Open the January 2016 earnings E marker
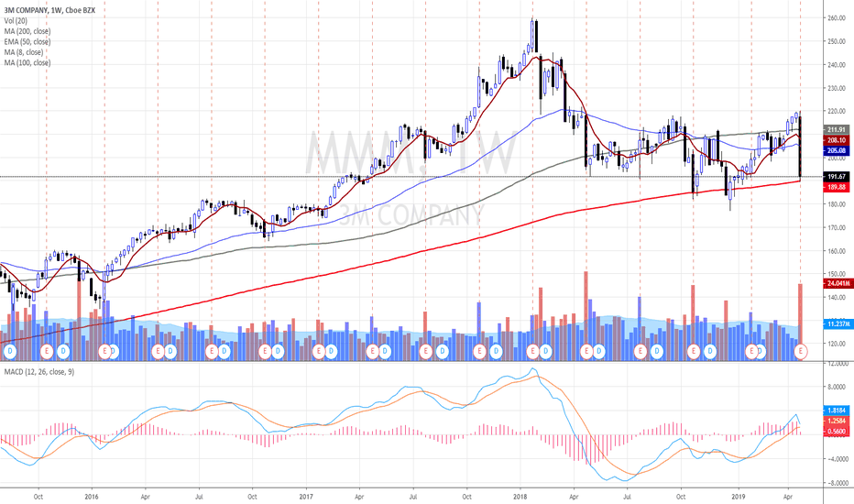 tap(104, 352)
